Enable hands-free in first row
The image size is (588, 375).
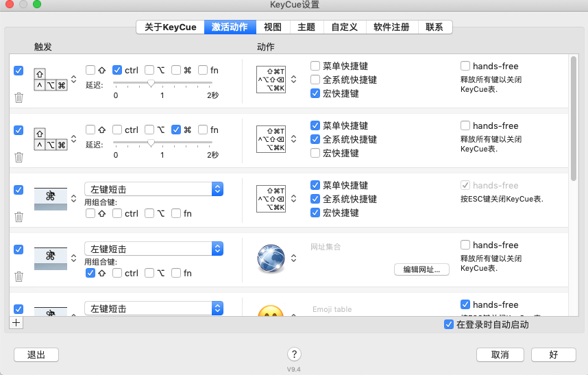click(465, 66)
